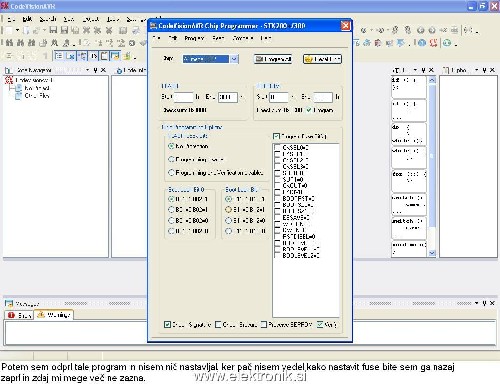This screenshot has height=386, width=500.
Task: Open the Program menu in Chip Programmer
Action: point(194,38)
